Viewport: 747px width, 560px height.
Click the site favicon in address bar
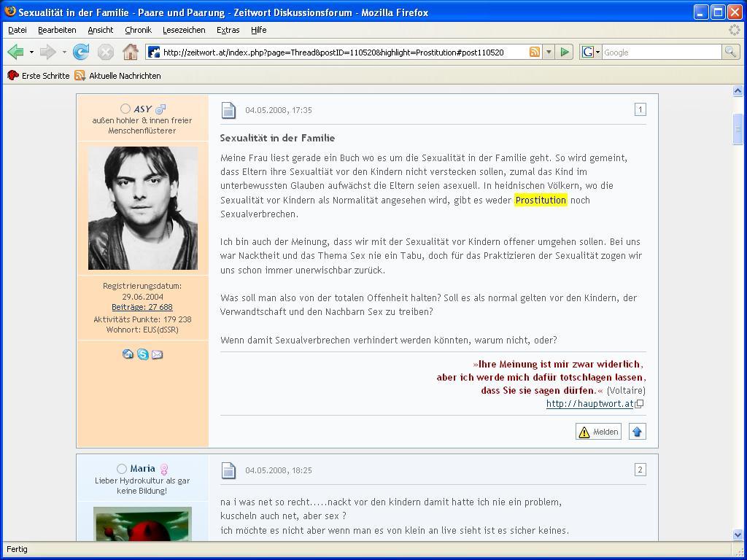tap(154, 52)
